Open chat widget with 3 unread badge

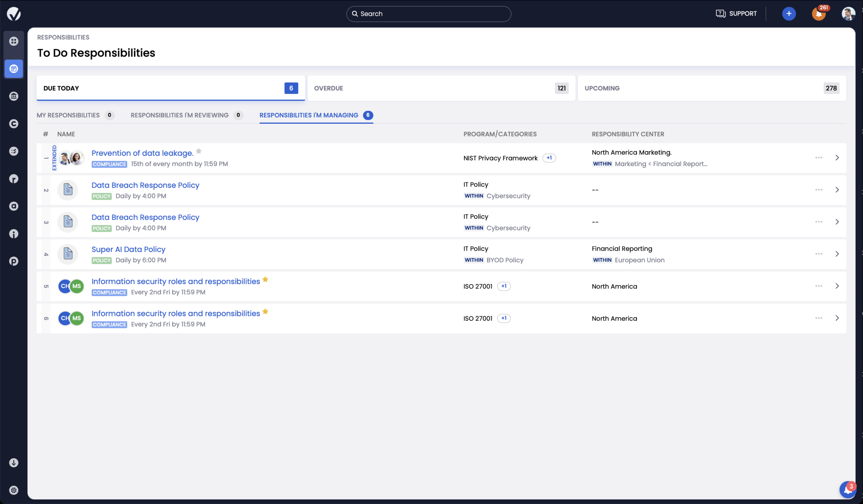[847, 490]
